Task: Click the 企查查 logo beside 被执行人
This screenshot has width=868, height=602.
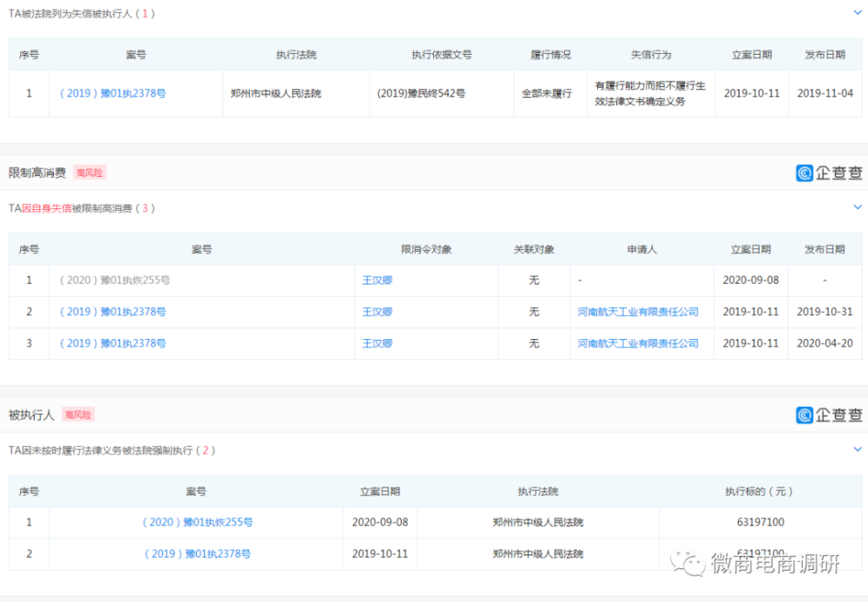Action: 829,415
